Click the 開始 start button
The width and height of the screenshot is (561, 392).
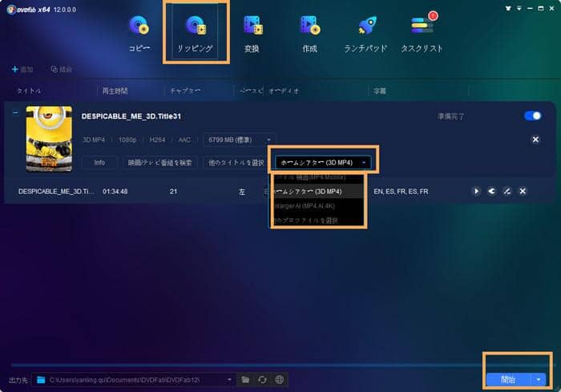point(508,379)
